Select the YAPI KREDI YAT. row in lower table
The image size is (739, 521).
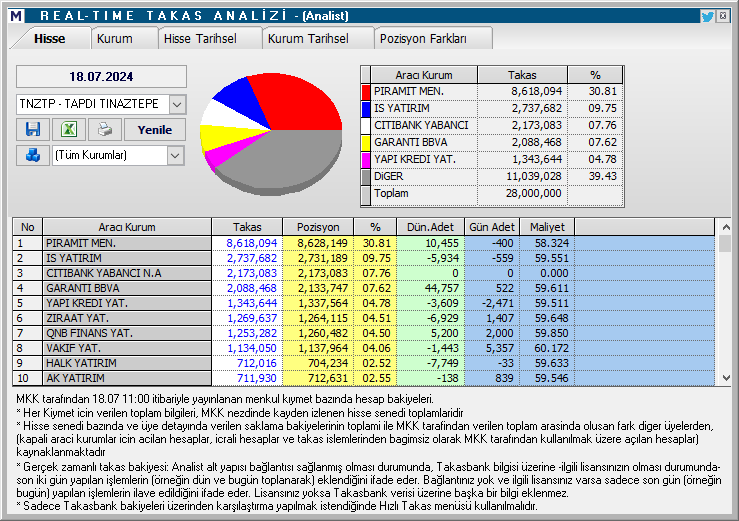point(363,303)
